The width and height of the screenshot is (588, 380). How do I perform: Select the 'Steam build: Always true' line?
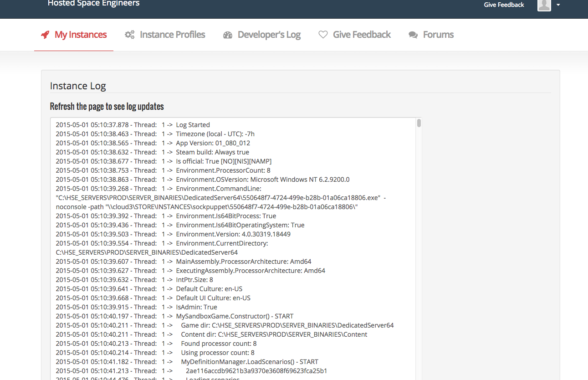click(153, 152)
